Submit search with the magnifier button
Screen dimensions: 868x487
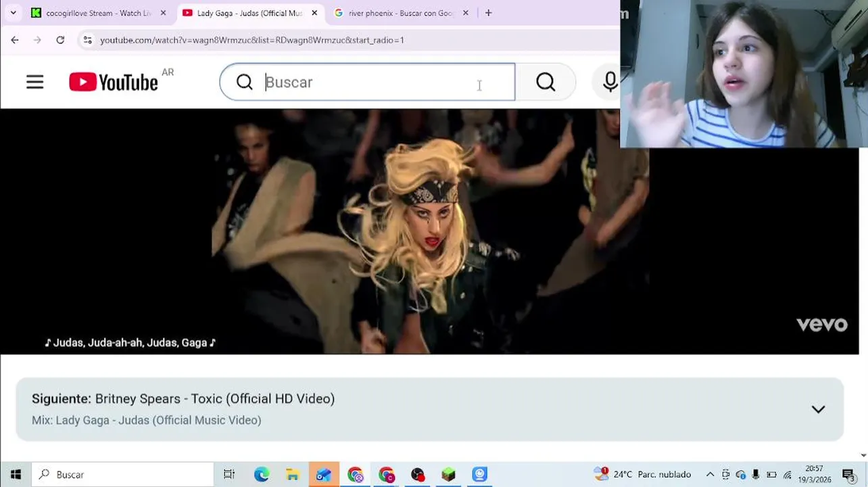(546, 82)
